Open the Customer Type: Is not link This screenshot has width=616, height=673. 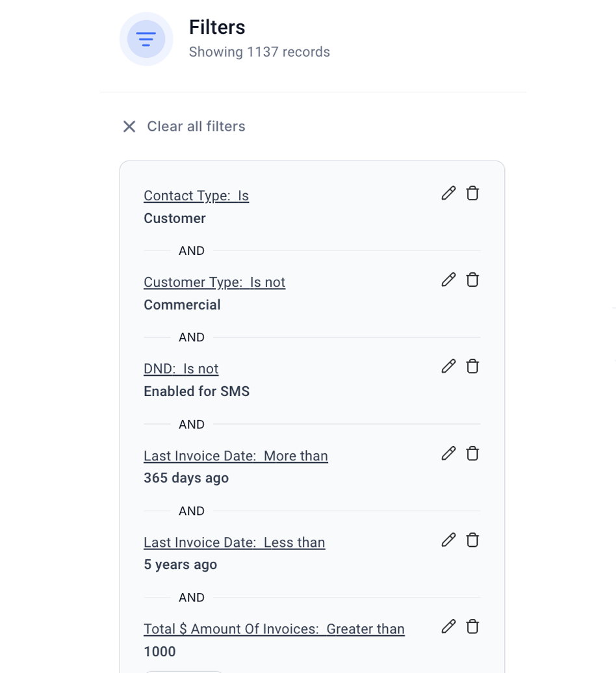pyautogui.click(x=214, y=282)
